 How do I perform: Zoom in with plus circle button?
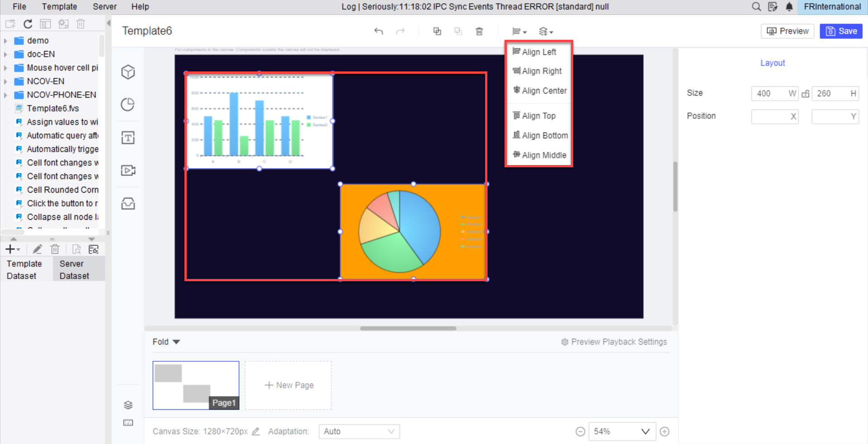664,431
